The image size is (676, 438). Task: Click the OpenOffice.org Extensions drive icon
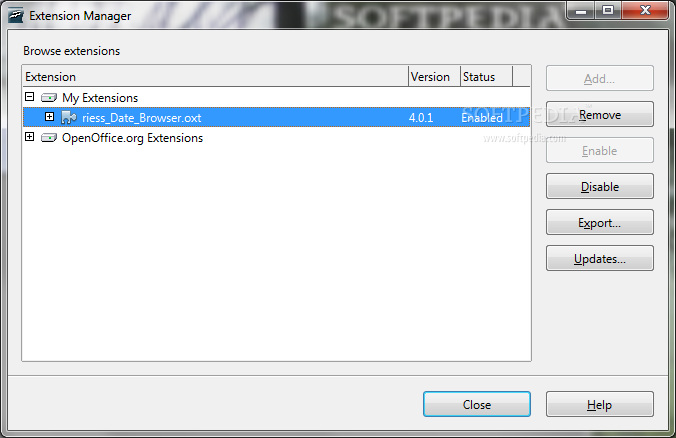coord(49,138)
